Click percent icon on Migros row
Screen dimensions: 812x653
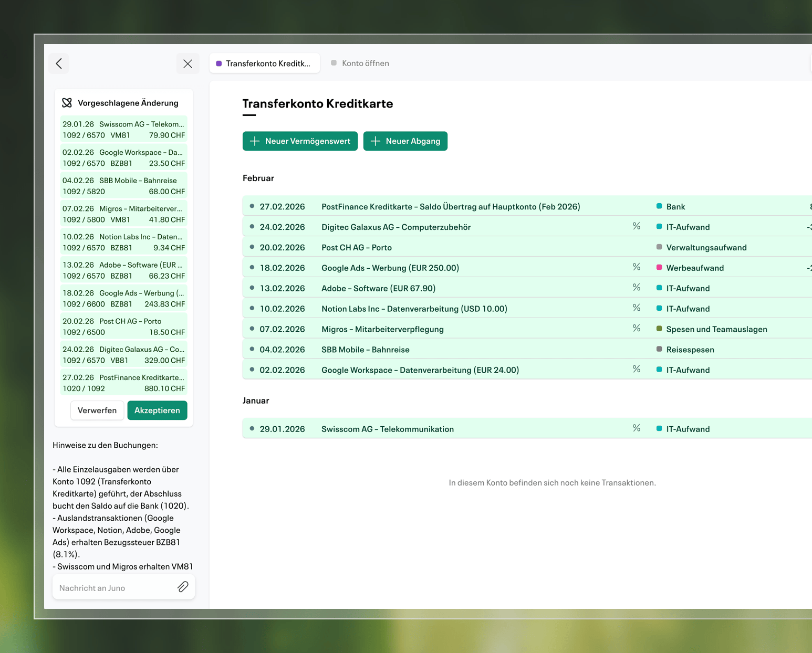tap(637, 329)
